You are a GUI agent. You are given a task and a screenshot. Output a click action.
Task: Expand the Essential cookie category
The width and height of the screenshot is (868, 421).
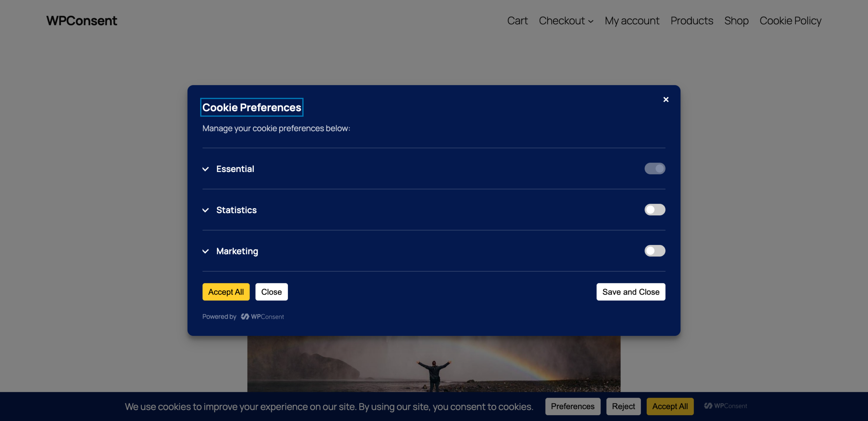(235, 169)
